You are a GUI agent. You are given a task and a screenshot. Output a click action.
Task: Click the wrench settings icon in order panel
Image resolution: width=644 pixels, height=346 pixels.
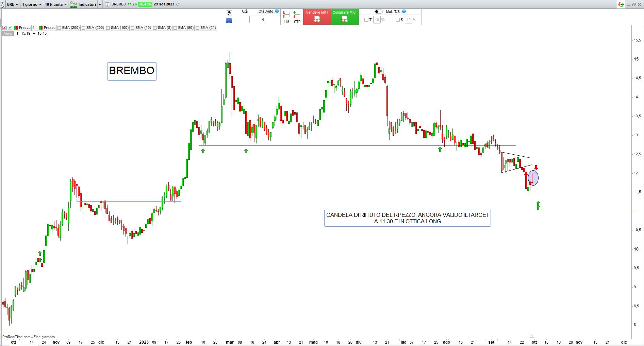point(229,13)
